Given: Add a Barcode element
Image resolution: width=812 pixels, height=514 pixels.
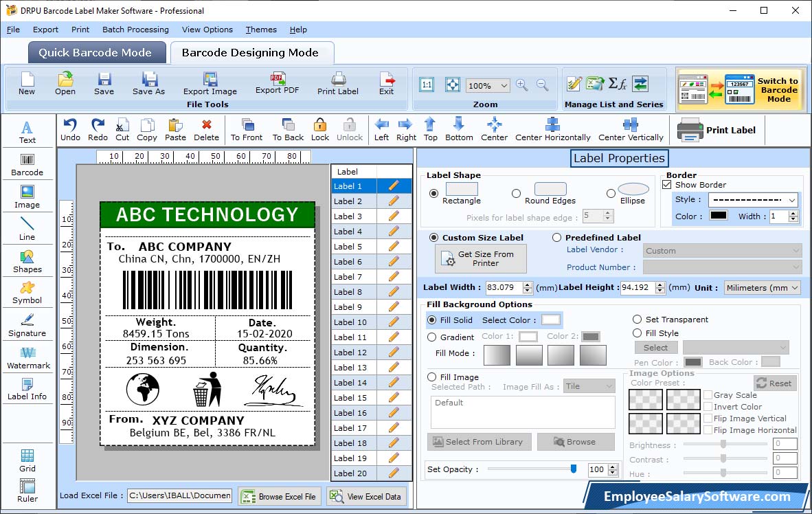Looking at the screenshot, I should point(27,165).
